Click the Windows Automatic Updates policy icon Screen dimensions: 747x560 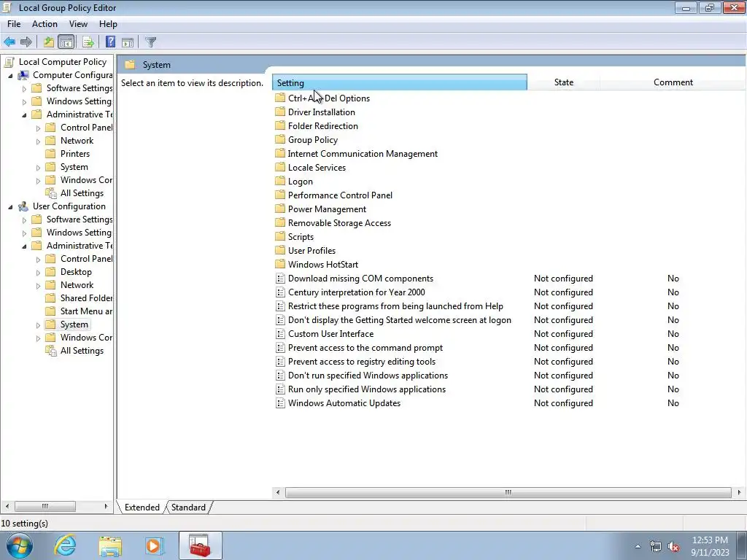point(280,402)
